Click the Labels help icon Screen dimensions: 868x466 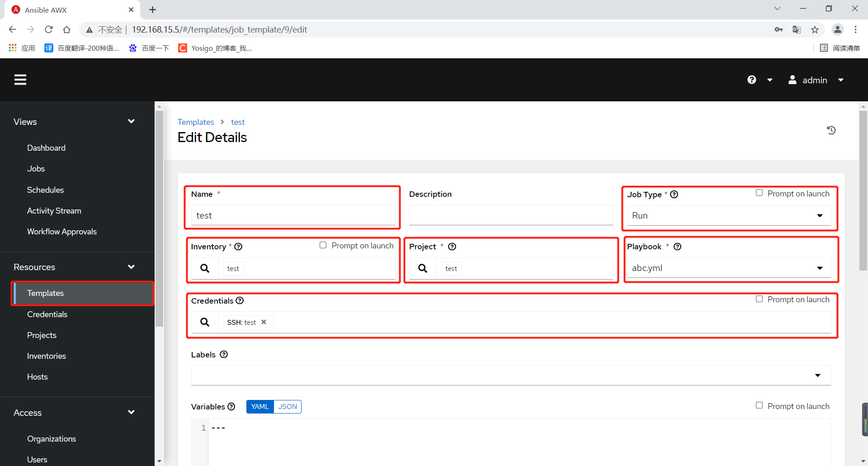click(x=224, y=354)
